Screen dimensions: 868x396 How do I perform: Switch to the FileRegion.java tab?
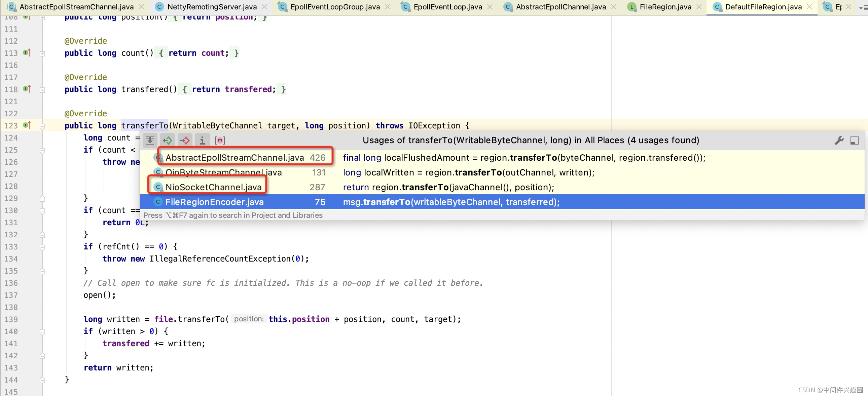point(665,7)
